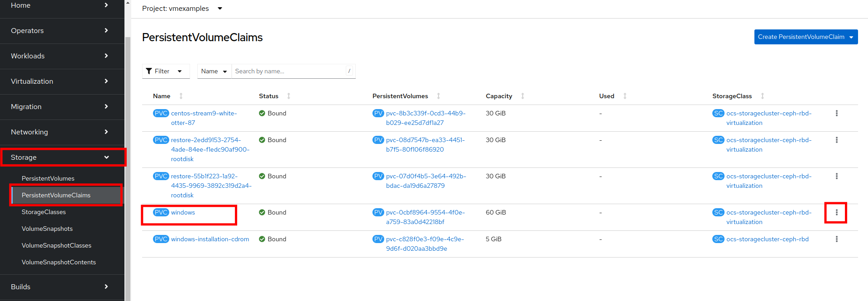The image size is (868, 301).
Task: Collapse the Storage navigation section
Action: coord(62,158)
